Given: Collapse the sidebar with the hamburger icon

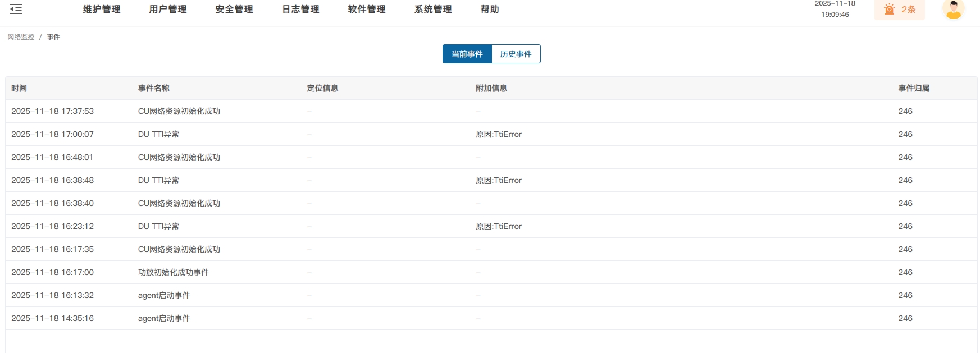Looking at the screenshot, I should (16, 9).
